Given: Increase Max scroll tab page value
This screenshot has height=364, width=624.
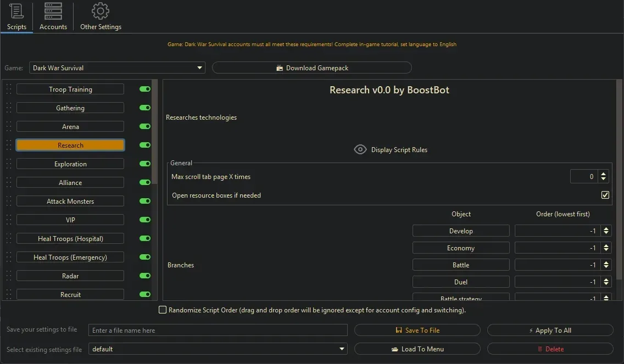Looking at the screenshot, I should 603,174.
